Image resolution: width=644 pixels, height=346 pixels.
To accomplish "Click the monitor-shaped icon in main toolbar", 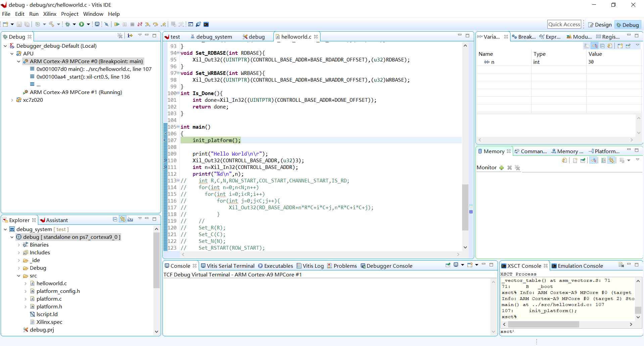I will [97, 24].
